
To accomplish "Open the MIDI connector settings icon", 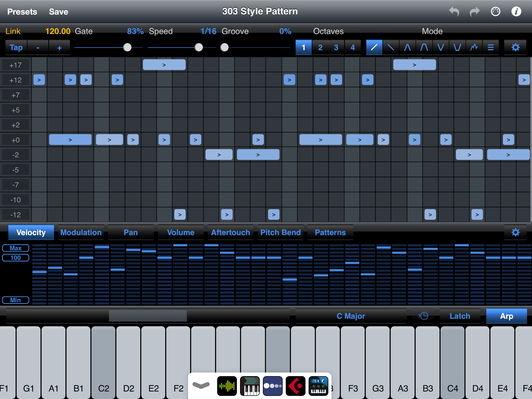I will (495, 11).
